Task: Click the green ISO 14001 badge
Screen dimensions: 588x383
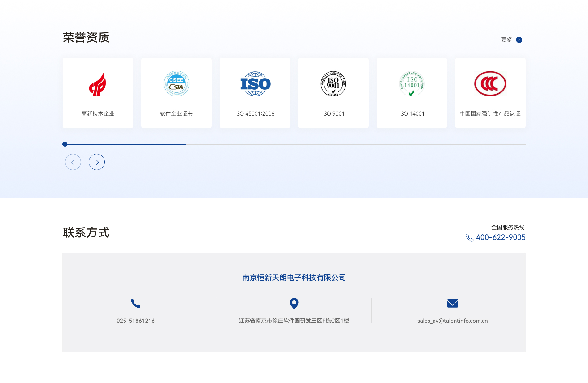Action: 412,84
